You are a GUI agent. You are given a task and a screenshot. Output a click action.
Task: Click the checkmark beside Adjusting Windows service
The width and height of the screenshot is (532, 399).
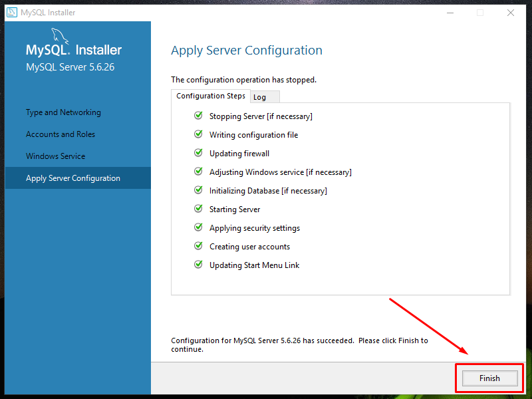198,172
